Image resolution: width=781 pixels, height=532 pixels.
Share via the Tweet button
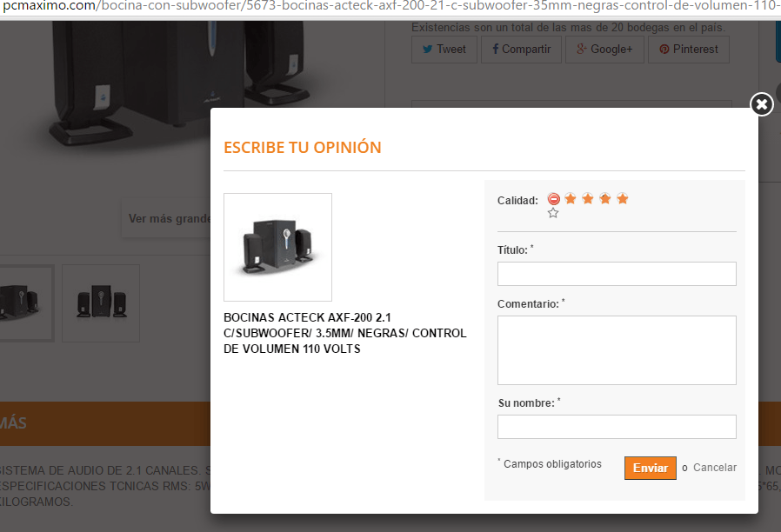coord(444,50)
